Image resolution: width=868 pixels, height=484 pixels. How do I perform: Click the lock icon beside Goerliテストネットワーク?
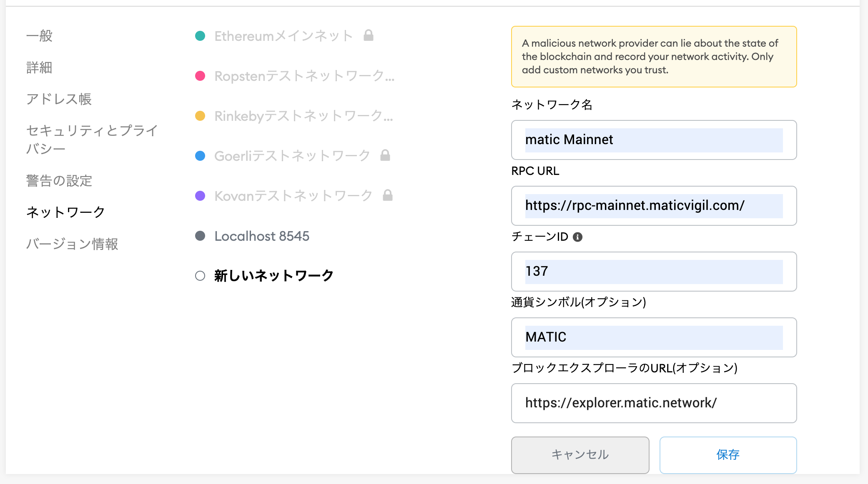pos(385,155)
